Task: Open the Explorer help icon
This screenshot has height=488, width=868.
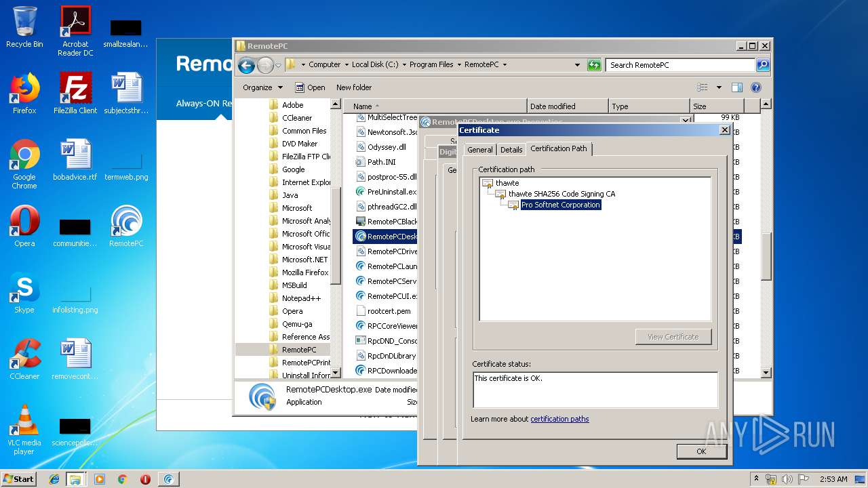Action: (756, 87)
